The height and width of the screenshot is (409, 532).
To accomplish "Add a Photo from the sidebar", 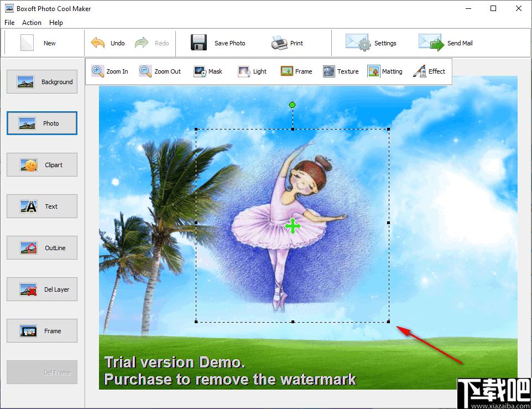I will [x=42, y=123].
